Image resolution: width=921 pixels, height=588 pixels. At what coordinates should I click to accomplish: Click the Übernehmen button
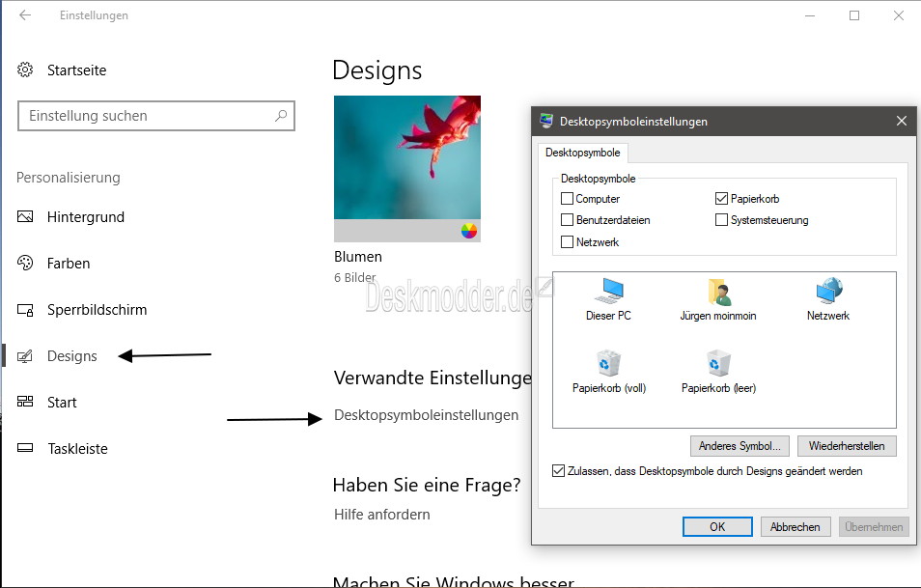(874, 527)
